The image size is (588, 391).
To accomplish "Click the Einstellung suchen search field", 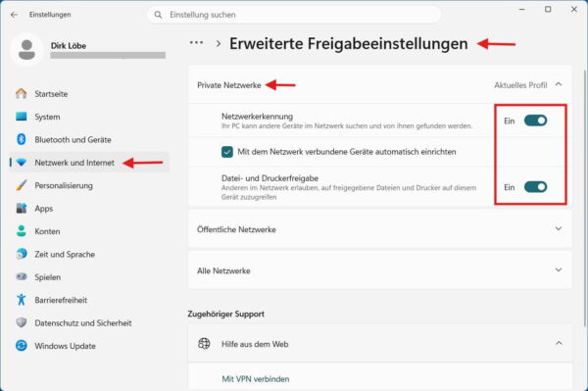I will (294, 15).
